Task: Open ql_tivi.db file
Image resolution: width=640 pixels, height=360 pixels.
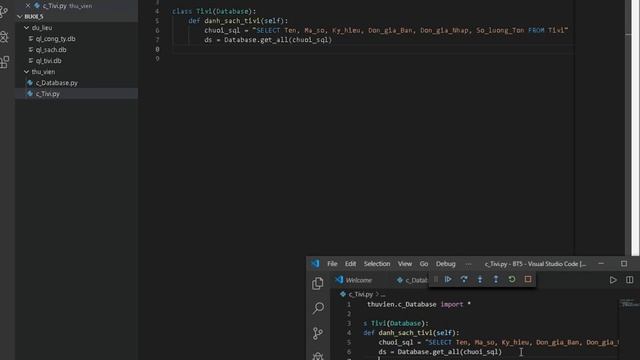Action: pyautogui.click(x=49, y=61)
